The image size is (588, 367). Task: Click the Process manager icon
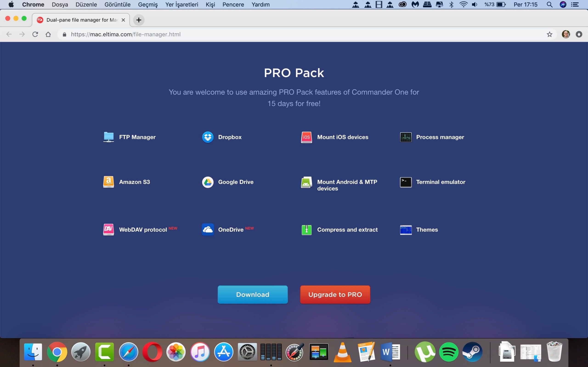point(406,137)
